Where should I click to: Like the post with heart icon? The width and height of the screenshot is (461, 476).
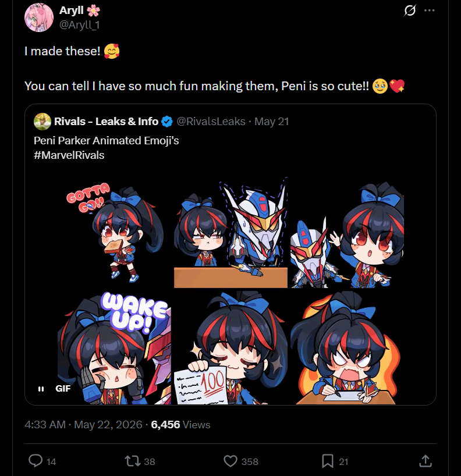click(x=230, y=461)
